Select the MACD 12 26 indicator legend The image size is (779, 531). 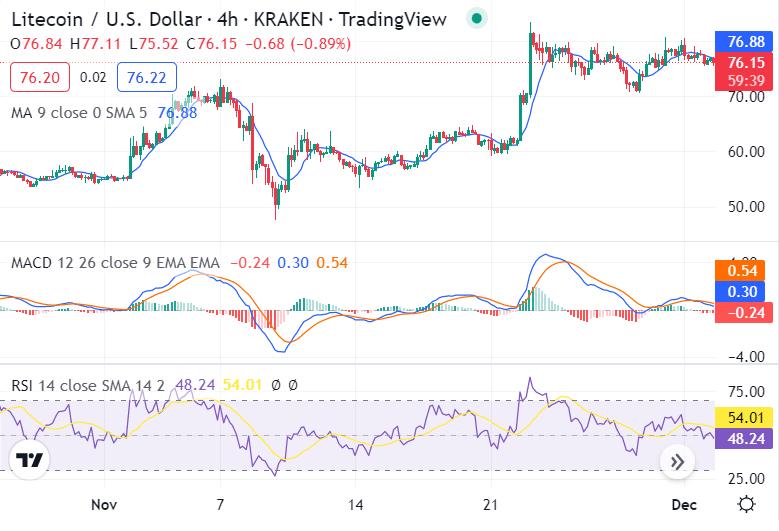tap(114, 263)
